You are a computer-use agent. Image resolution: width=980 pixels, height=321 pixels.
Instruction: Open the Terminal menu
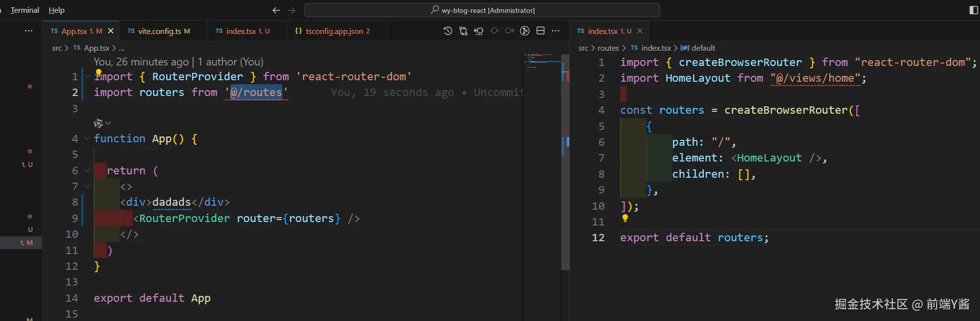click(25, 10)
